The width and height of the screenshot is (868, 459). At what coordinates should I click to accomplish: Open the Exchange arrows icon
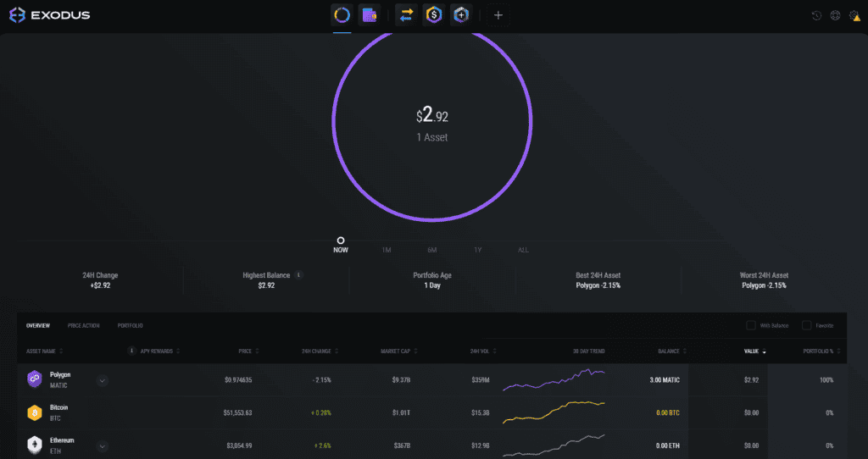point(406,15)
